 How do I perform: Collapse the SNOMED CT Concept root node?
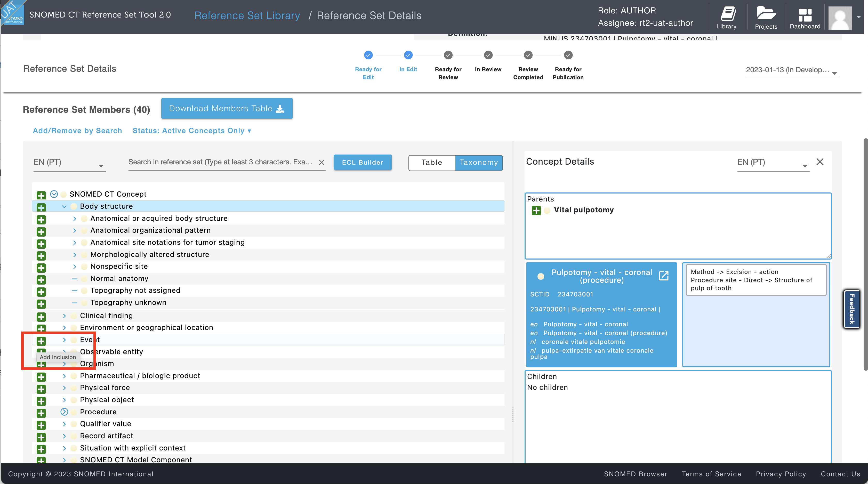[54, 194]
